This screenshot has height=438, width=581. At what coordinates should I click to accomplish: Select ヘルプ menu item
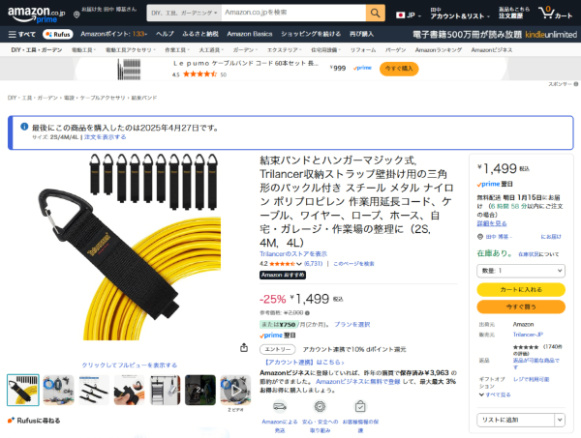pos(165,34)
